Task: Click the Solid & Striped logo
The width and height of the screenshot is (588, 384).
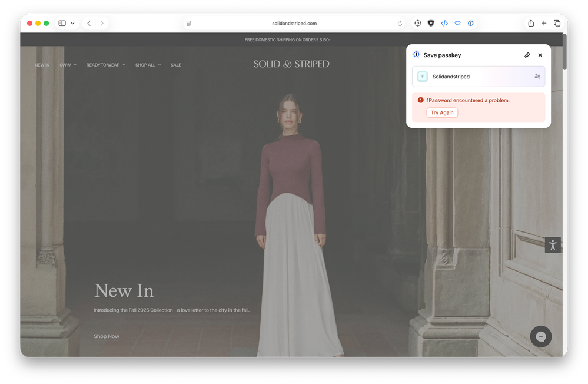Action: pyautogui.click(x=291, y=64)
